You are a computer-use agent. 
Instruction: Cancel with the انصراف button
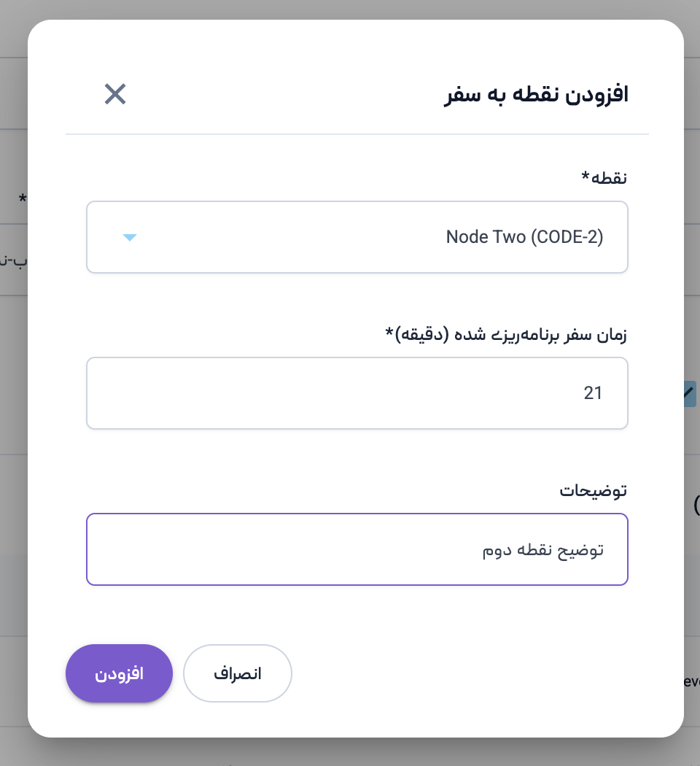(x=237, y=673)
